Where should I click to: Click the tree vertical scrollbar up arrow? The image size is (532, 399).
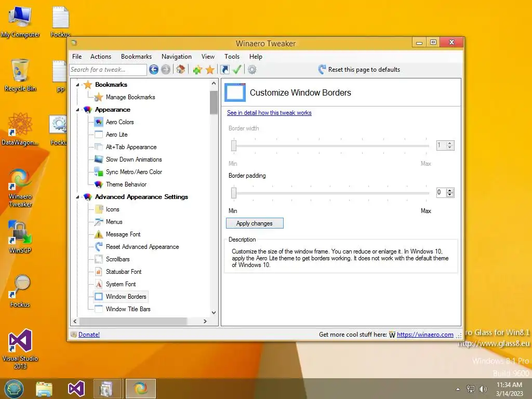pos(214,83)
